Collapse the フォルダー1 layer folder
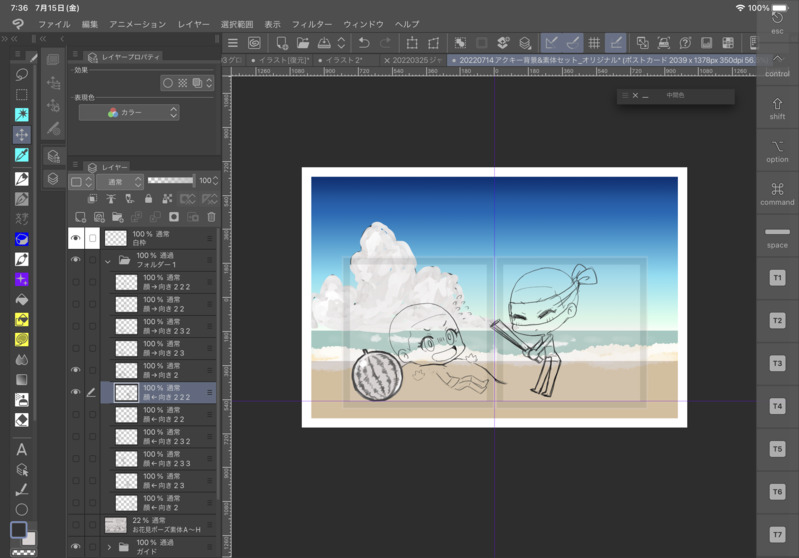This screenshot has width=799, height=558. coord(108,261)
